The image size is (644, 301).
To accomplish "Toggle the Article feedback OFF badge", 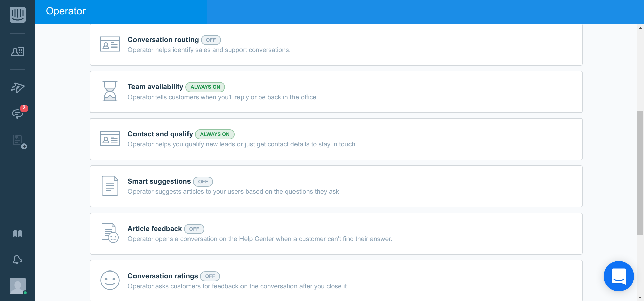I will (194, 229).
